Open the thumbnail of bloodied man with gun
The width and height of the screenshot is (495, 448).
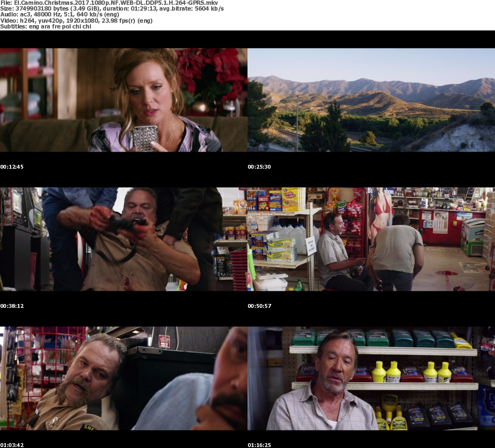[x=124, y=239]
